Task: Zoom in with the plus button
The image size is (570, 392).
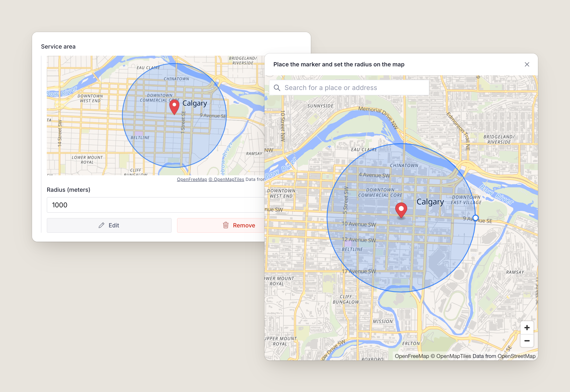Action: (x=527, y=328)
